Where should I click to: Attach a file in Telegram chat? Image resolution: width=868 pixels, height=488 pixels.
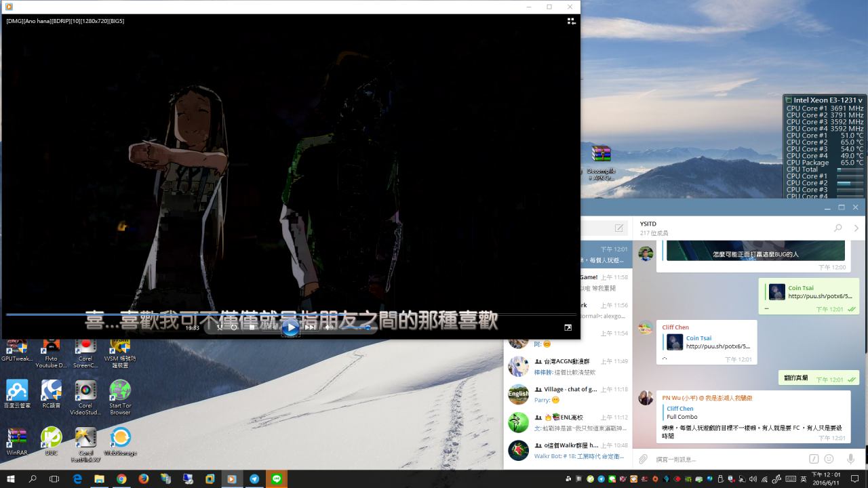[643, 460]
